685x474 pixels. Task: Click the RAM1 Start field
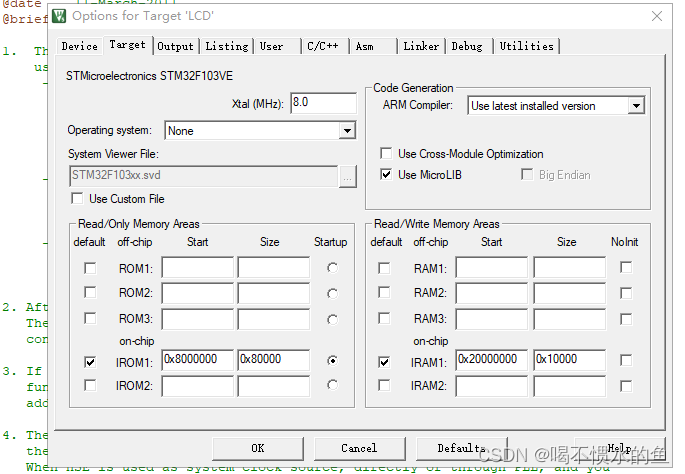coord(492,268)
